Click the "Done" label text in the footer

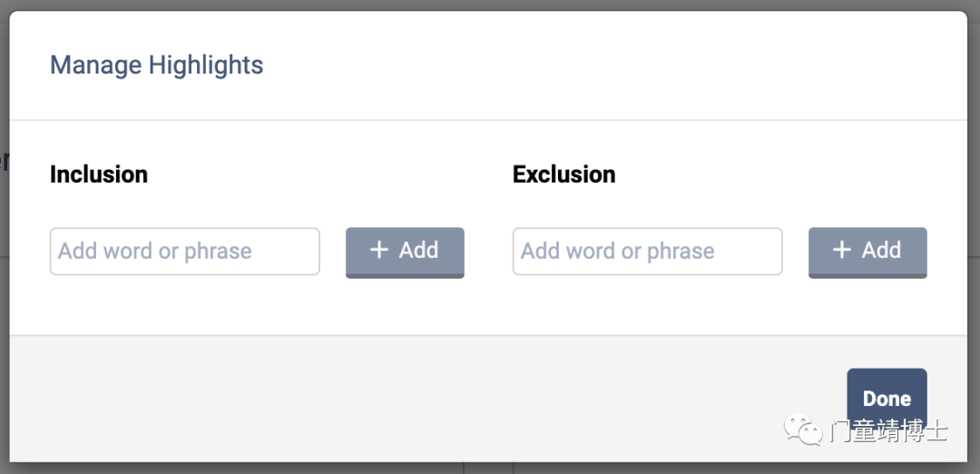tap(887, 399)
